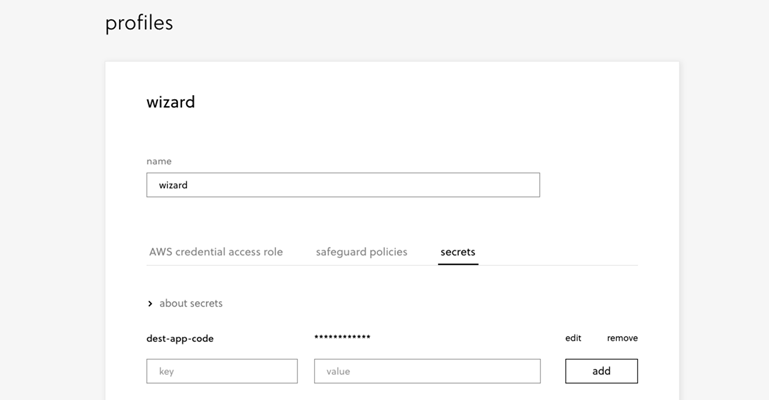Click the profile name field containing wizard
This screenshot has width=769, height=400.
pos(342,185)
